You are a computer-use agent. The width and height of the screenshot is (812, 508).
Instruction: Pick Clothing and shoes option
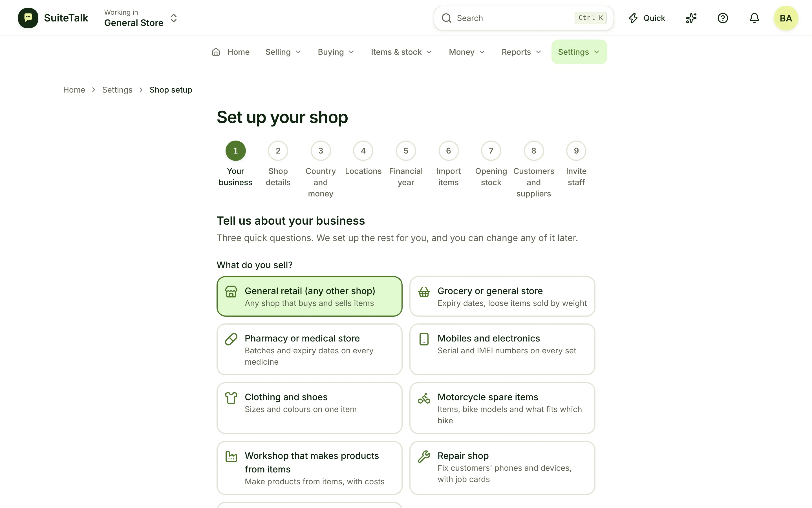309,408
